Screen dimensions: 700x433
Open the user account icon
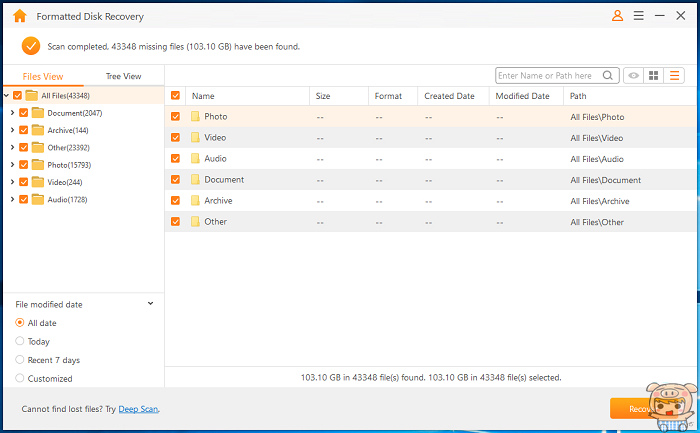click(x=617, y=16)
